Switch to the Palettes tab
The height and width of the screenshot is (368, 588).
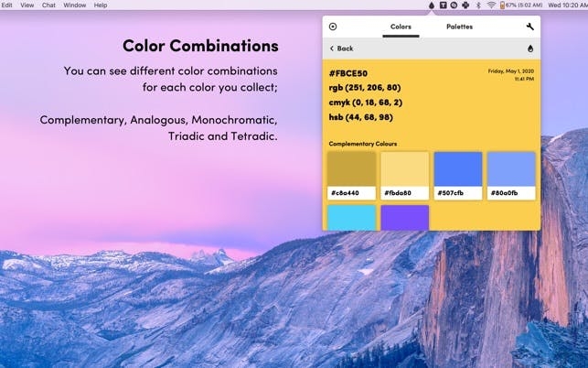tap(459, 27)
